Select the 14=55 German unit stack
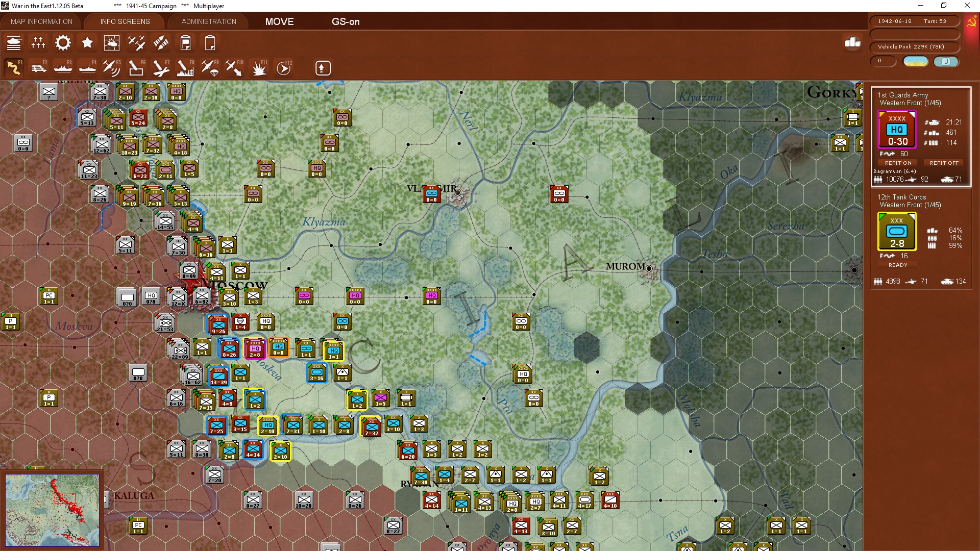 click(x=164, y=221)
